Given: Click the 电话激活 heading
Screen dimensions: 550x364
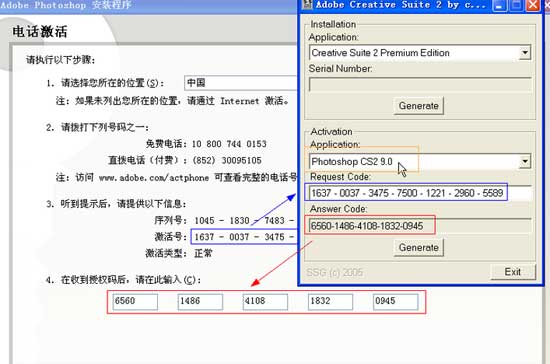Looking at the screenshot, I should click(40, 32).
